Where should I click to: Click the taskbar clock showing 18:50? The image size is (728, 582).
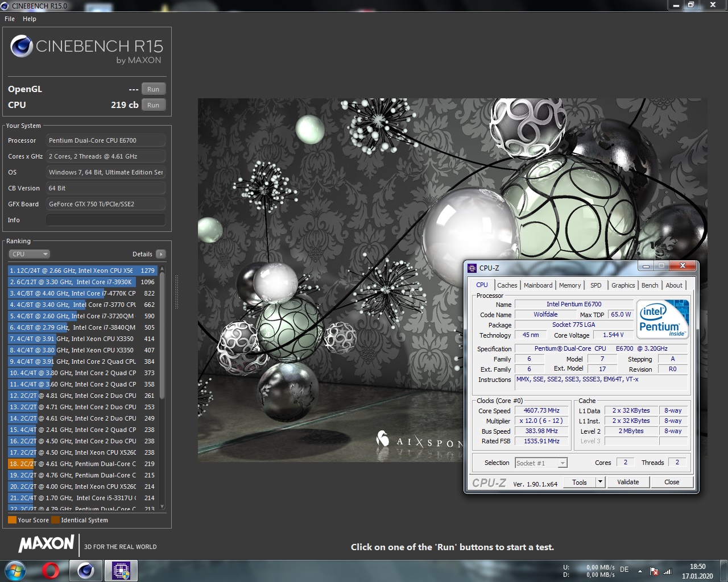(x=697, y=571)
